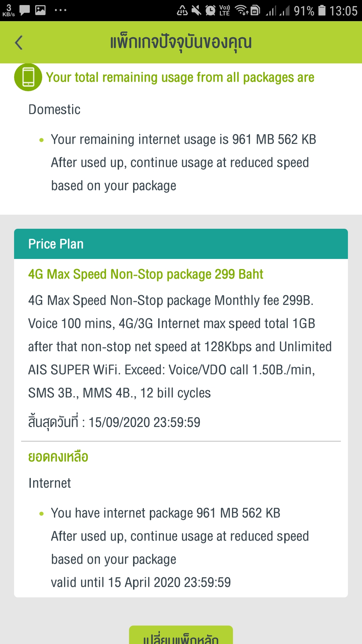Viewport: 362px width, 644px height.
Task: Tap the three-dots overflow in status bar
Action: pyautogui.click(x=61, y=10)
